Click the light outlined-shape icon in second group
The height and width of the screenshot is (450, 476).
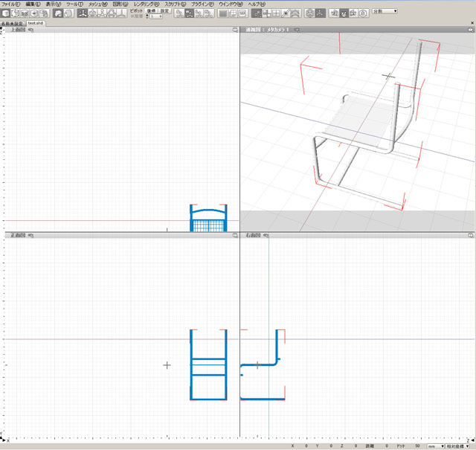[68, 13]
